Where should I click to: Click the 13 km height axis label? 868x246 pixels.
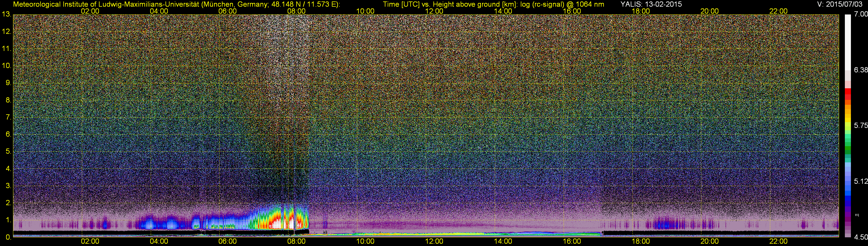(x=6, y=14)
